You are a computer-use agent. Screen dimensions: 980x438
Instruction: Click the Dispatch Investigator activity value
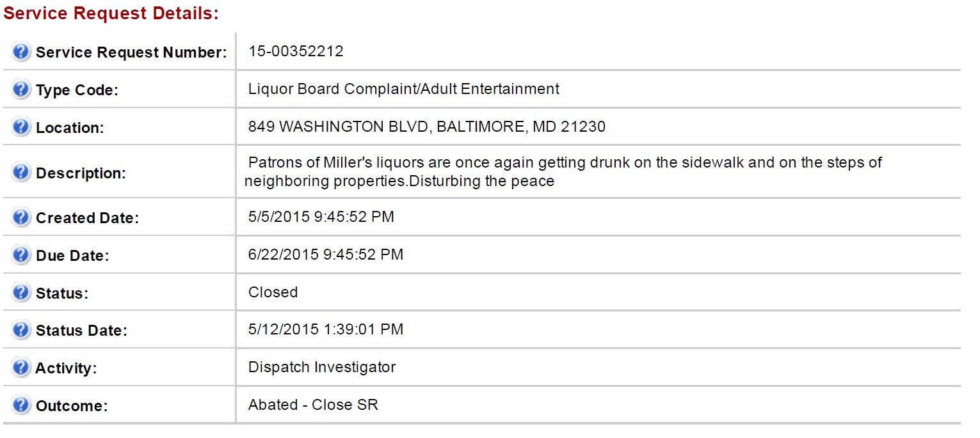click(x=322, y=367)
